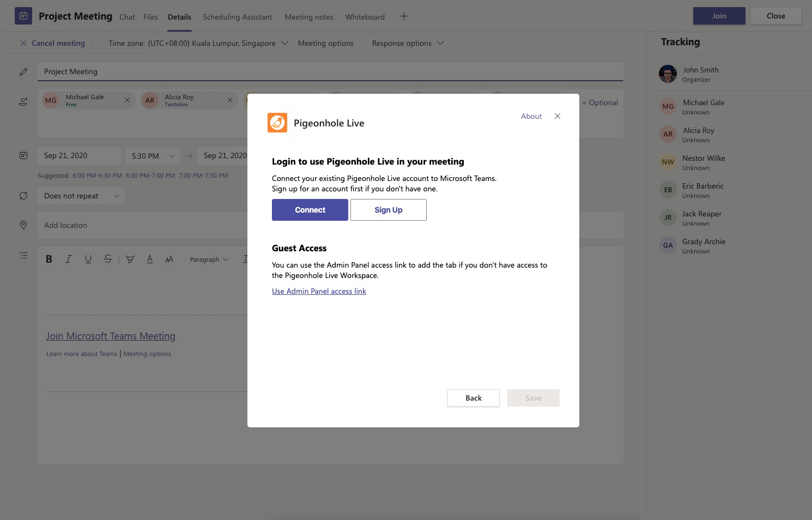The width and height of the screenshot is (812, 520).
Task: Open Meeting options link in description
Action: (147, 354)
